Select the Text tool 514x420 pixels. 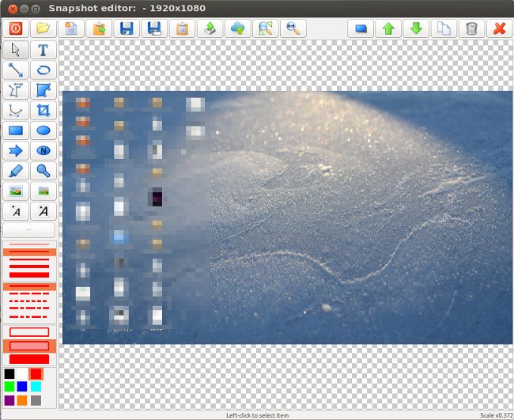[43, 50]
